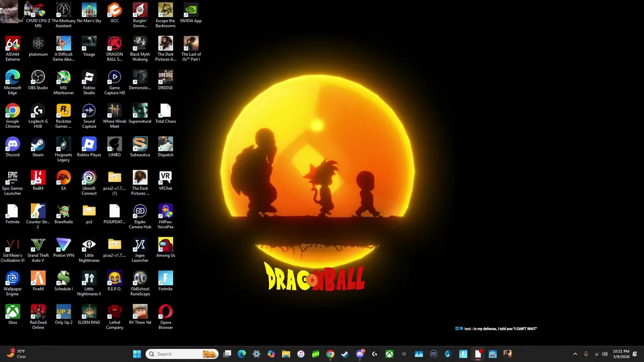The height and width of the screenshot is (362, 644).
Task: Select the Visage desktop shortcut
Action: pos(89,47)
